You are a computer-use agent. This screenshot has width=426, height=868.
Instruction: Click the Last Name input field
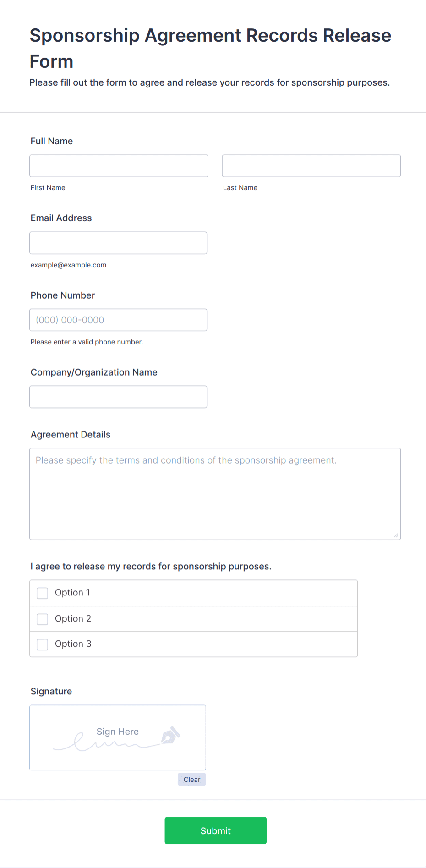311,165
